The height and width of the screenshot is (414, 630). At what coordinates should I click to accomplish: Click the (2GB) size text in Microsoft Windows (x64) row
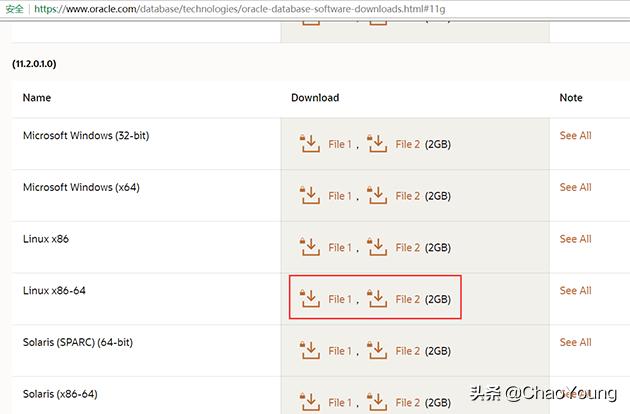pyautogui.click(x=438, y=196)
